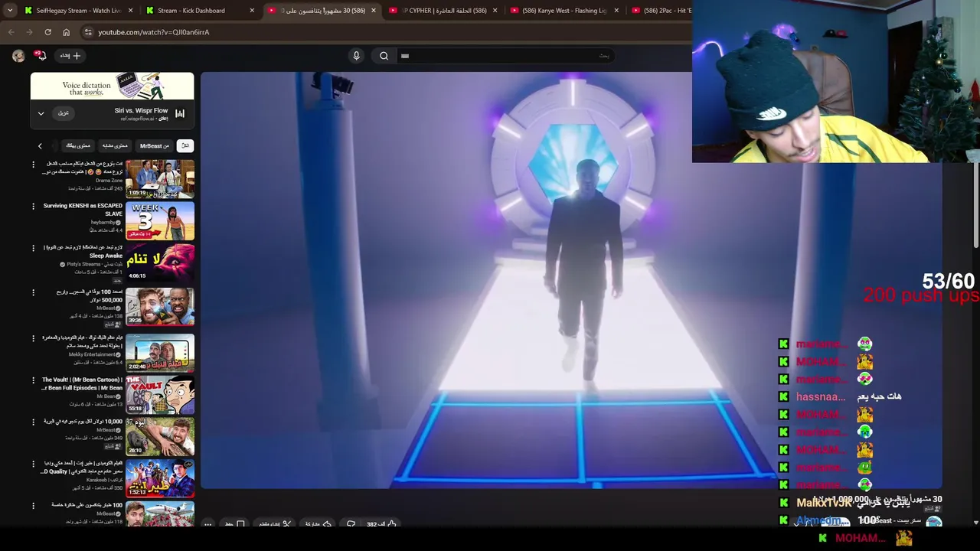Reload the YouTube page
Image resolution: width=980 pixels, height=551 pixels.
(x=47, y=32)
